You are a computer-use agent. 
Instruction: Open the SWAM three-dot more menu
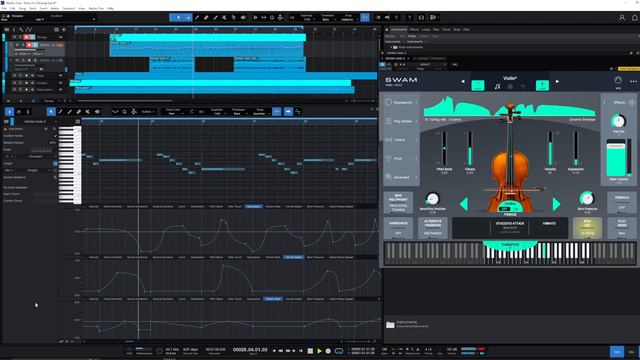(x=633, y=81)
